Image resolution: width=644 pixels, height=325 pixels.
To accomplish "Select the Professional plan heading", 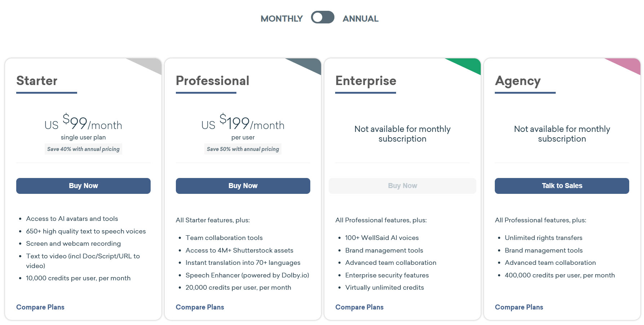I will point(212,81).
